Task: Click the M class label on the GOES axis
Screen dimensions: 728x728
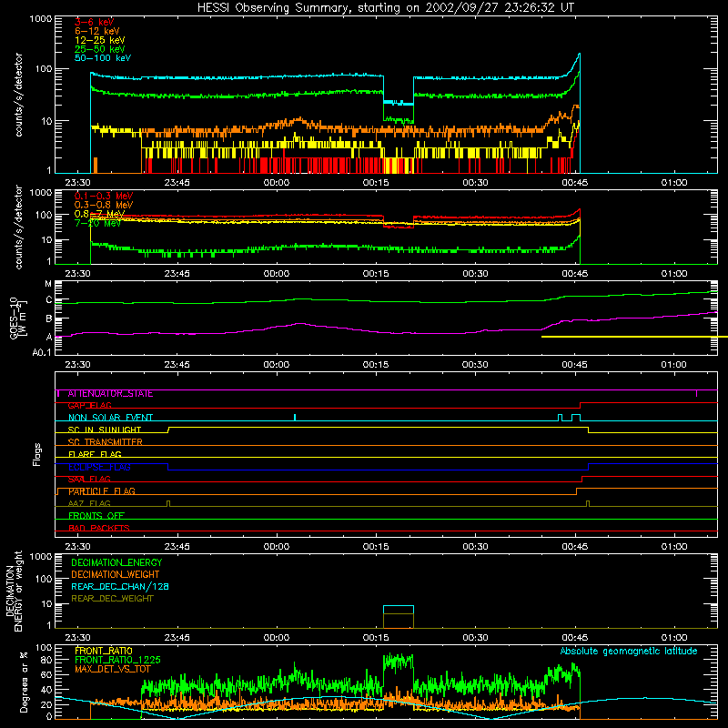Action: pos(48,284)
